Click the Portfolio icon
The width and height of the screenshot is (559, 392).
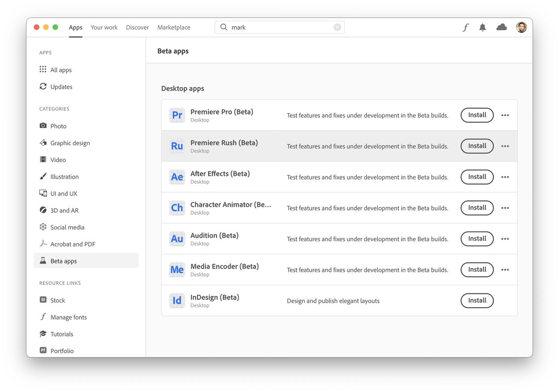43,350
